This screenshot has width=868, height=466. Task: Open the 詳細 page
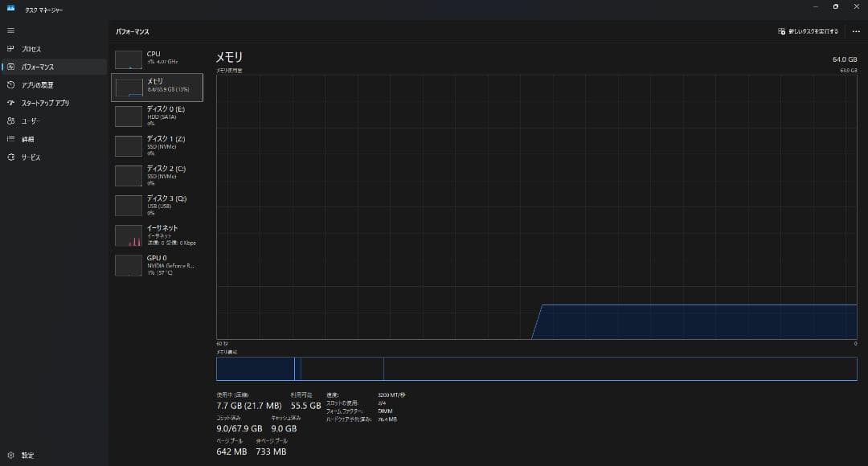click(x=54, y=139)
